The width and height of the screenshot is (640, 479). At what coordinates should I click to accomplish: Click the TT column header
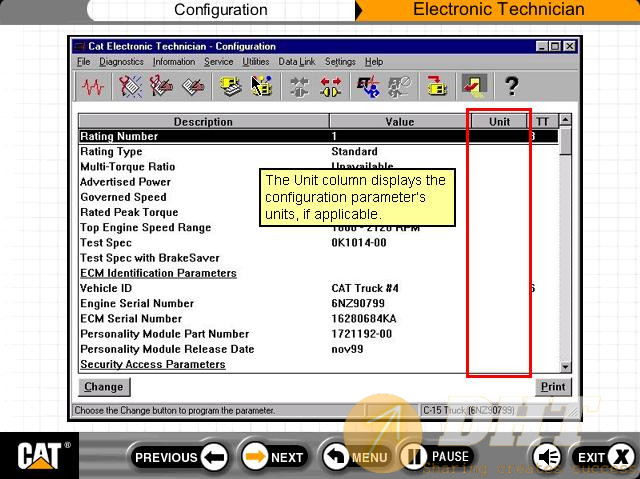pyautogui.click(x=542, y=122)
